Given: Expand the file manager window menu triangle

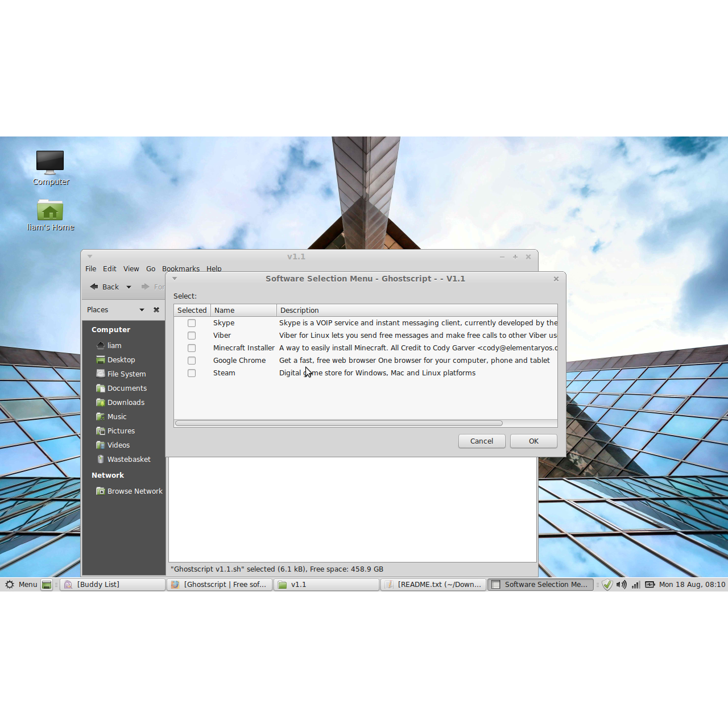Looking at the screenshot, I should tap(89, 257).
